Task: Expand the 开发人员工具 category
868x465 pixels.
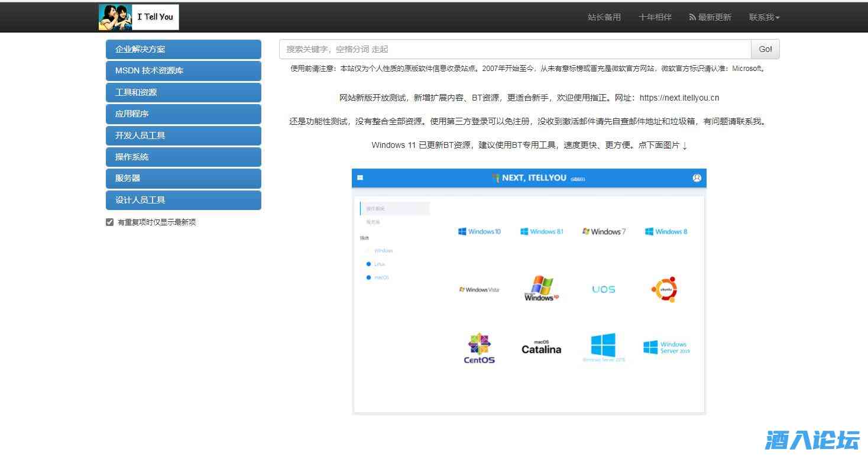Action: [183, 135]
